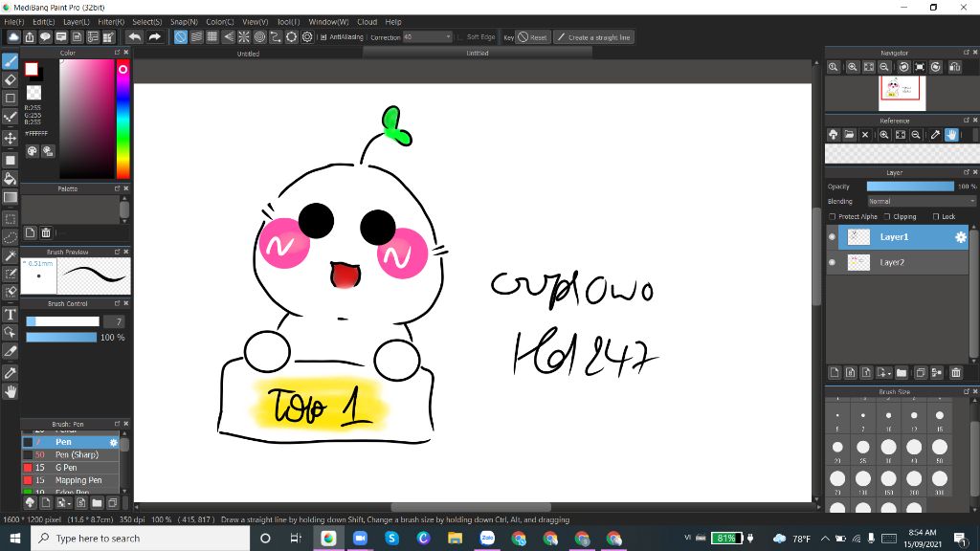Select the Brush tool in left toolbar
Viewport: 980px width, 551px height.
[10, 61]
